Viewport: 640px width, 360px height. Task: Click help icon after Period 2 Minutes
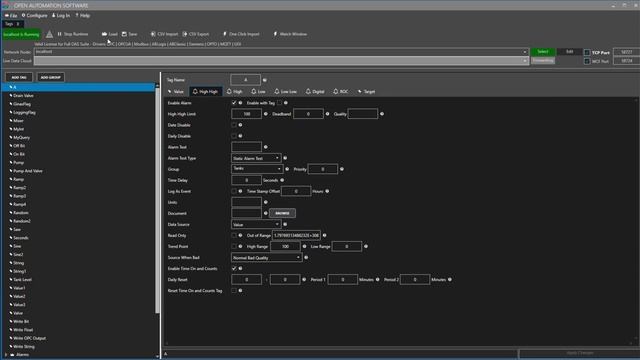click(450, 280)
